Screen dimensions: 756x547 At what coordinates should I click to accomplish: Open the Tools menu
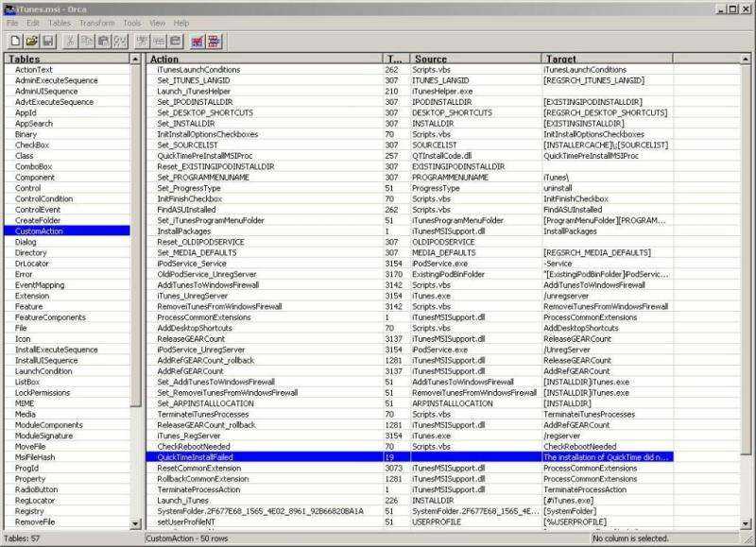[x=132, y=23]
